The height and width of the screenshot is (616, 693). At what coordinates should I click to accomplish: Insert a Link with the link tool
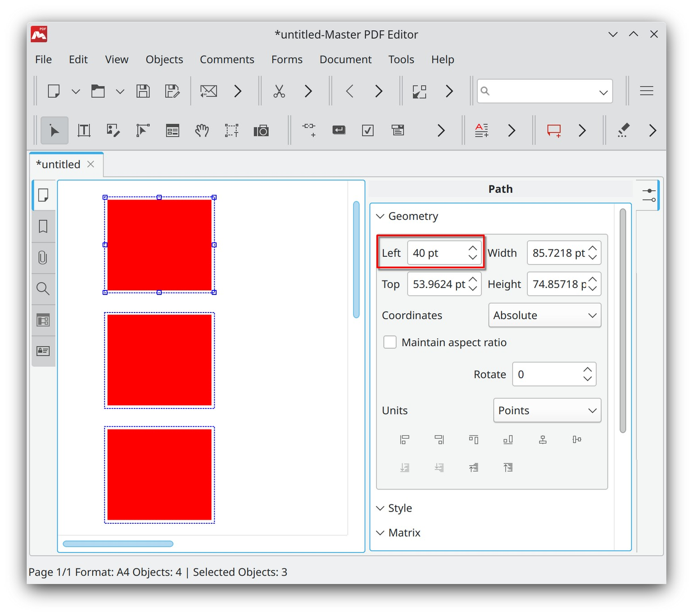[309, 131]
